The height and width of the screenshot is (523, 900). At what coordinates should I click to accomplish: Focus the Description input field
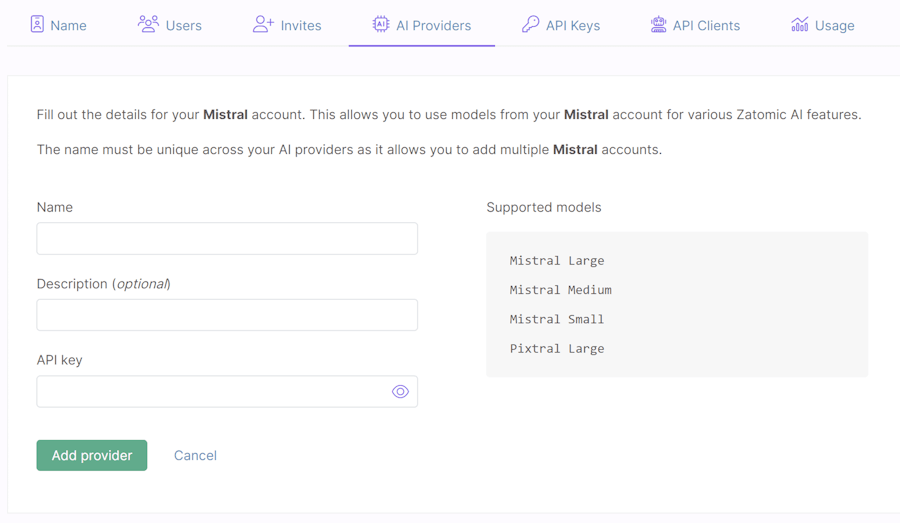pyautogui.click(x=227, y=315)
